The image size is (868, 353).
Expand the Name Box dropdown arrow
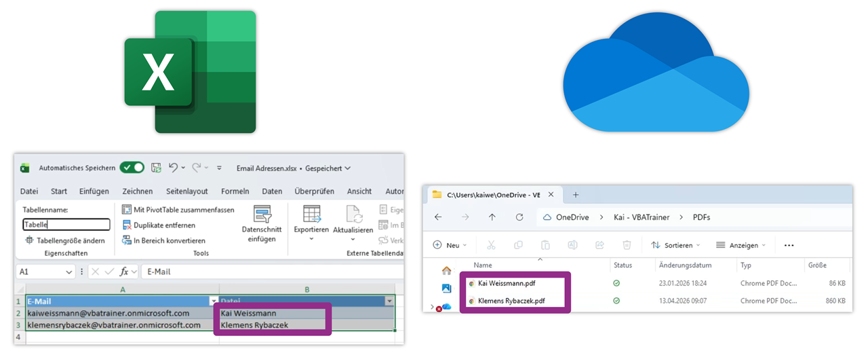pos(69,272)
